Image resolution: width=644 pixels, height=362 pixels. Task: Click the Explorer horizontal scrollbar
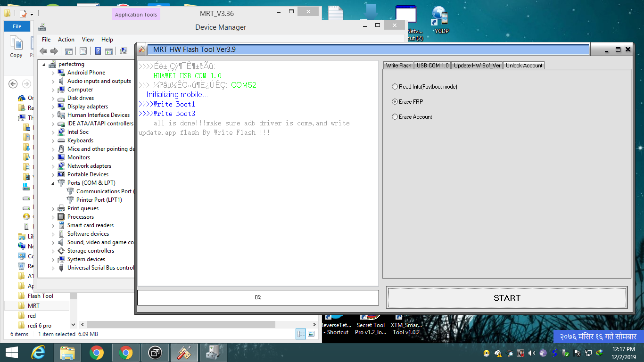[x=181, y=325]
